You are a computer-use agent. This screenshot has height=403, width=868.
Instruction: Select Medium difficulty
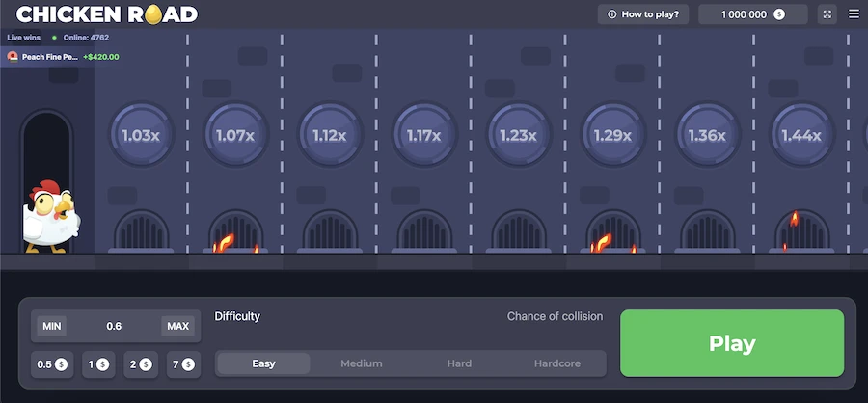(x=362, y=363)
